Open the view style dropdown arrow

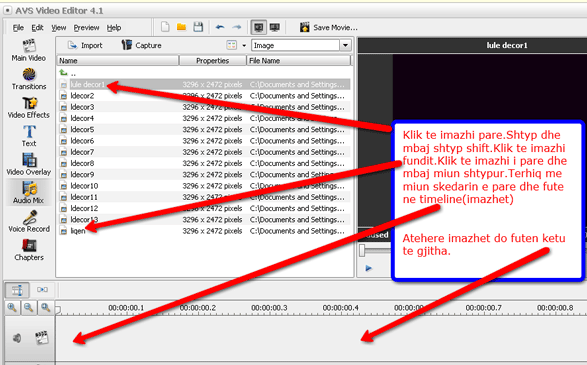coord(244,46)
